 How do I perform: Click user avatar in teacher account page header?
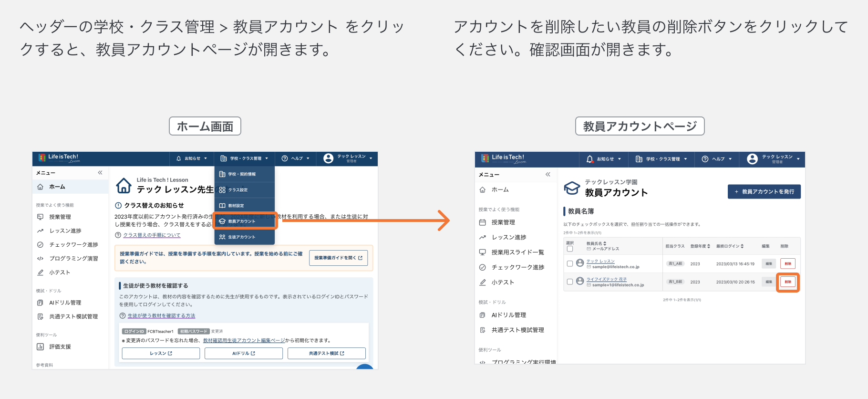click(752, 159)
